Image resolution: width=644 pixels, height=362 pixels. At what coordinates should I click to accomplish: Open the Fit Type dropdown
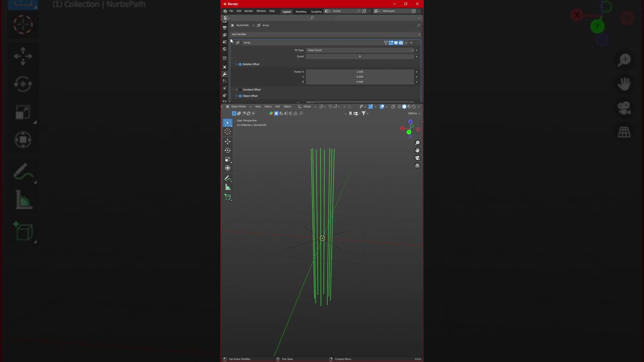tap(360, 50)
